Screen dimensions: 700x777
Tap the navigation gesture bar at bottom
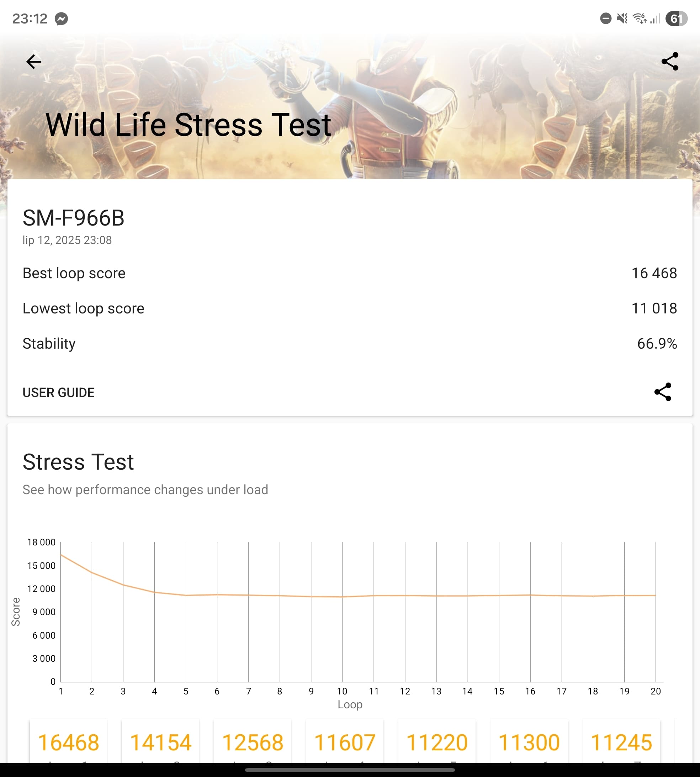pos(350,770)
